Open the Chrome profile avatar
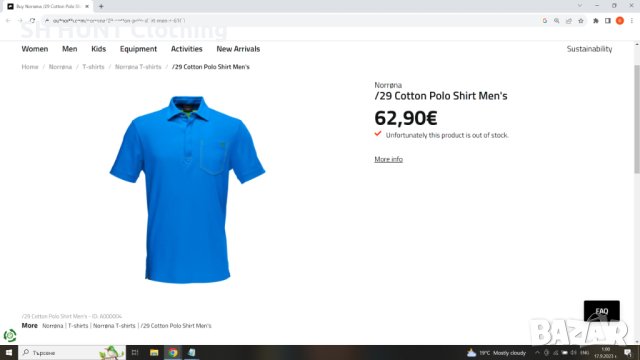The image size is (640, 360). click(620, 20)
